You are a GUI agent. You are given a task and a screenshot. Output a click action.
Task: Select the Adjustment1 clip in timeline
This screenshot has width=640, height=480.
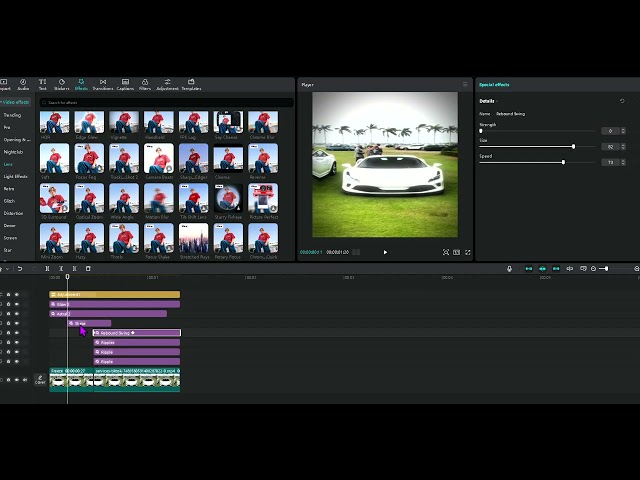click(115, 294)
